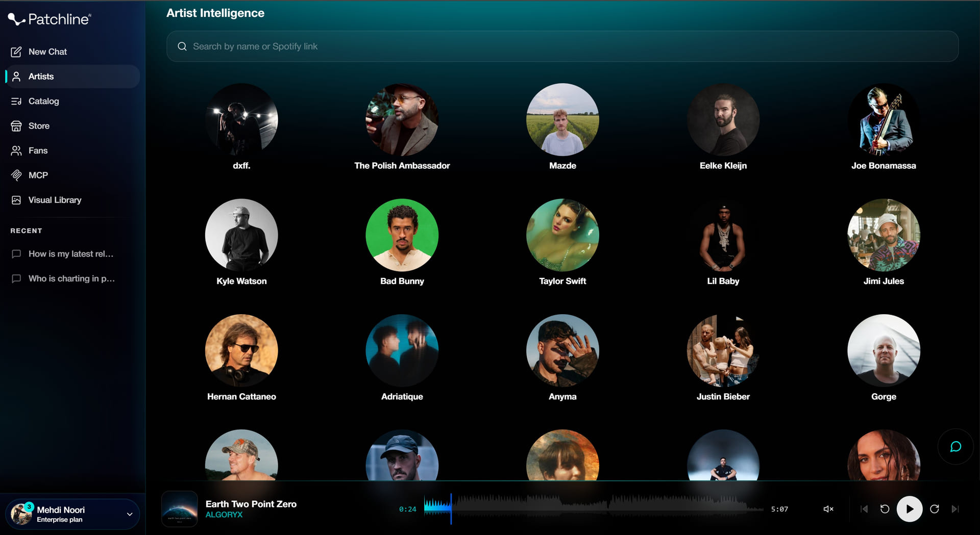980x535 pixels.
Task: Go to the Catalog page
Action: pyautogui.click(x=72, y=101)
